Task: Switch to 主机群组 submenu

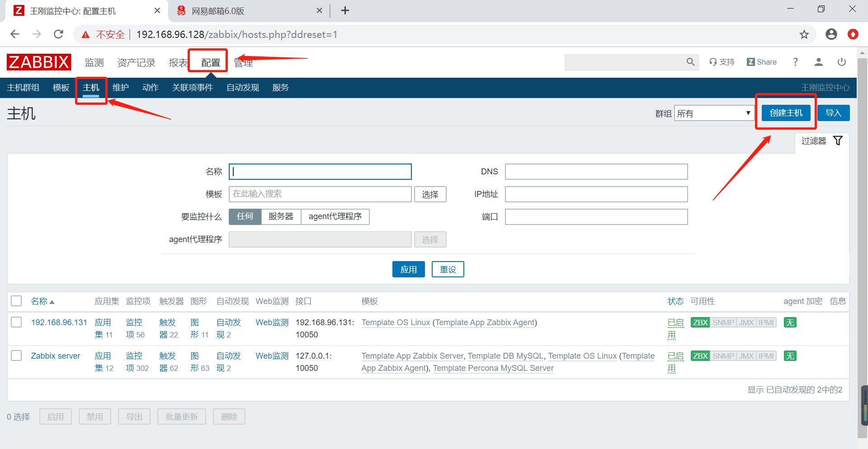Action: (x=23, y=88)
